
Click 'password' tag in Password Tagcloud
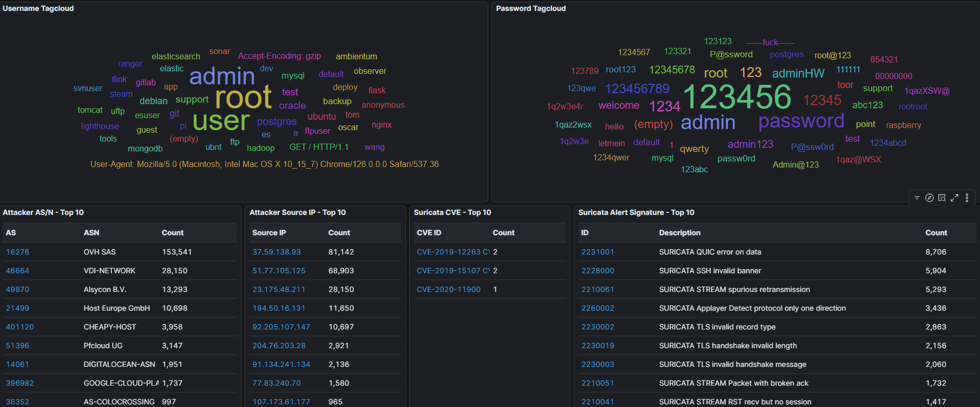point(801,121)
